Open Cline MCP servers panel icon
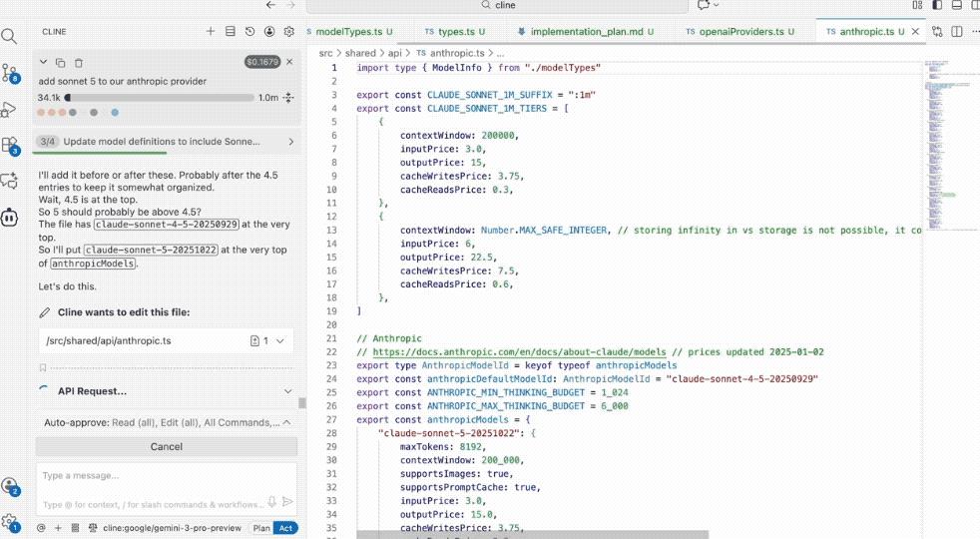This screenshot has width=980, height=539. click(230, 31)
